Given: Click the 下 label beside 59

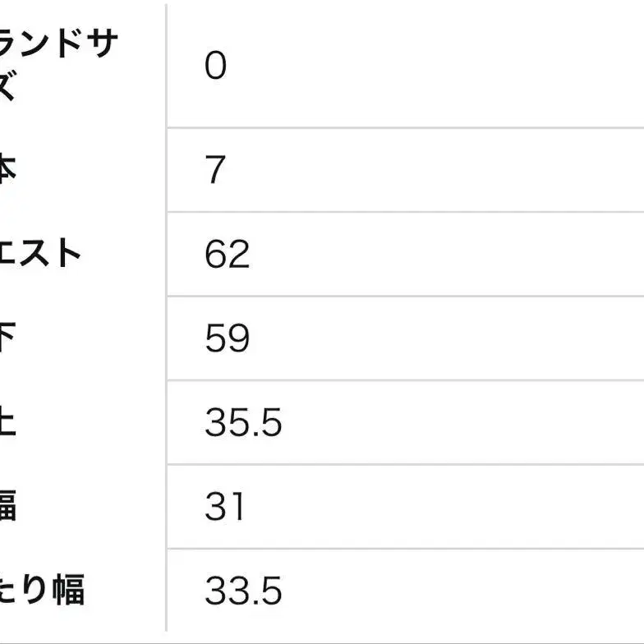Looking at the screenshot, I should coord(7,338).
